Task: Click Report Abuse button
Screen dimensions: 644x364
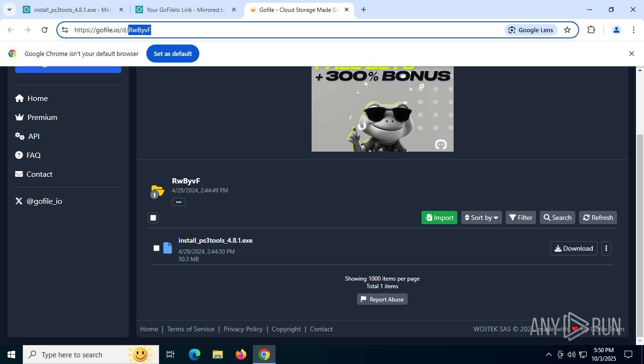Action: pyautogui.click(x=382, y=299)
